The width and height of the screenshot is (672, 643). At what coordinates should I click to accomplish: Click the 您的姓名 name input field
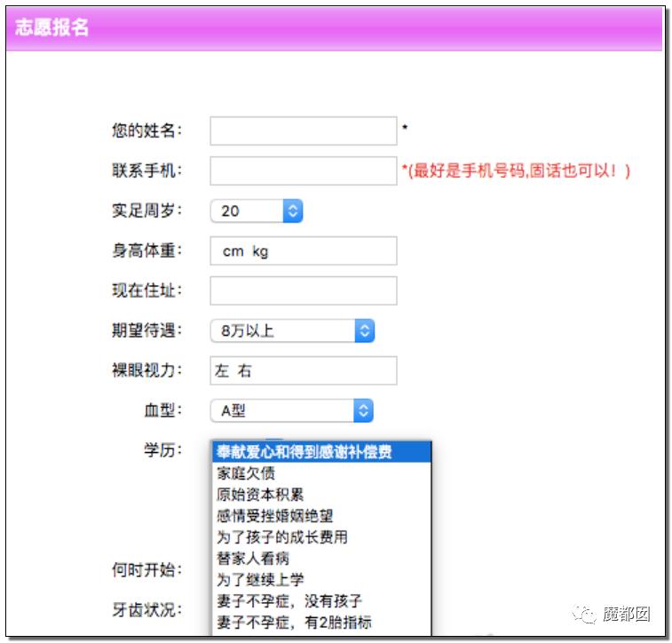pyautogui.click(x=303, y=131)
